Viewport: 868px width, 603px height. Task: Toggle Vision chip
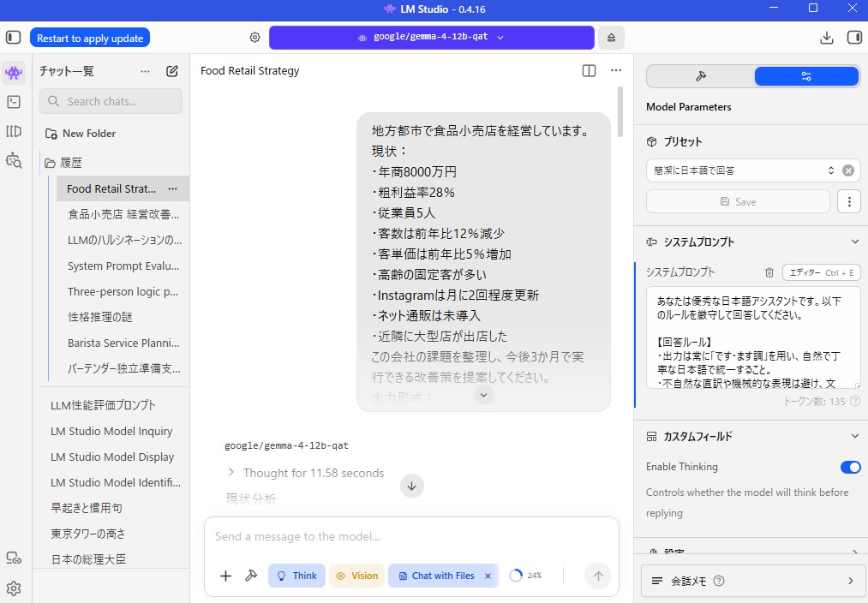tap(357, 576)
